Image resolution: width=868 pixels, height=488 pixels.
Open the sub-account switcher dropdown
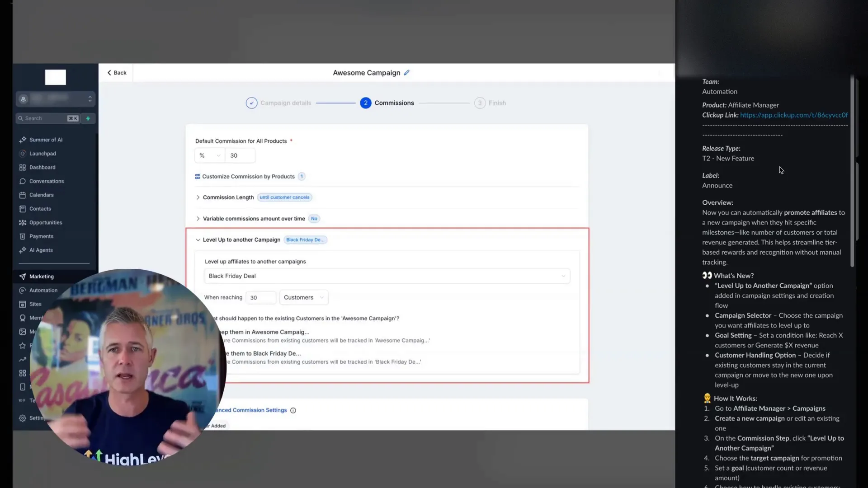pyautogui.click(x=56, y=99)
